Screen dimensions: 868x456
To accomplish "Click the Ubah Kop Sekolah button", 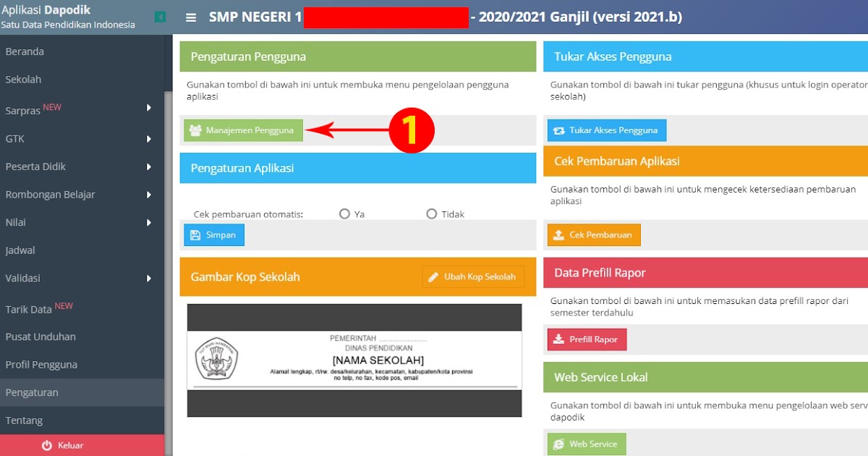I will coord(473,276).
